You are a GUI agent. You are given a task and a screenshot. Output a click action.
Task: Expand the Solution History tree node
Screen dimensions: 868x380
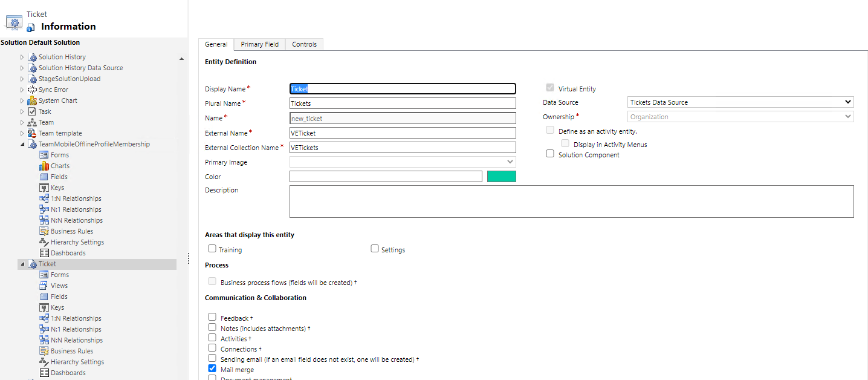click(22, 57)
